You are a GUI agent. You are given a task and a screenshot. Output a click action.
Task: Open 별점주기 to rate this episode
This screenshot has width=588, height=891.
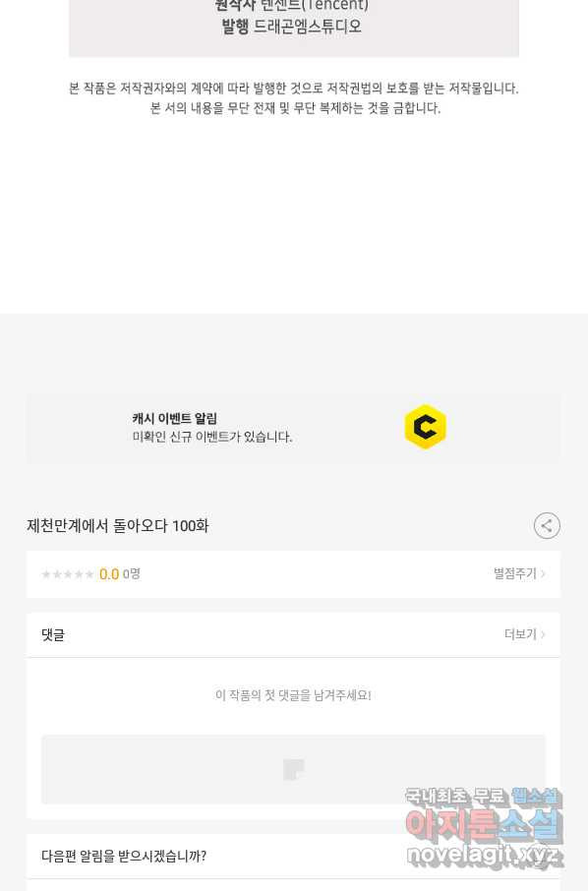[x=514, y=573]
